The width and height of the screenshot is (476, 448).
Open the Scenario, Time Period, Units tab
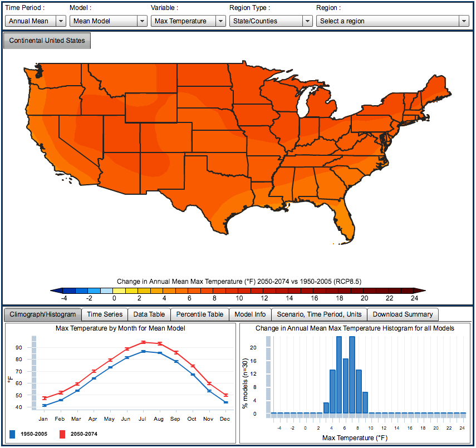(x=319, y=314)
